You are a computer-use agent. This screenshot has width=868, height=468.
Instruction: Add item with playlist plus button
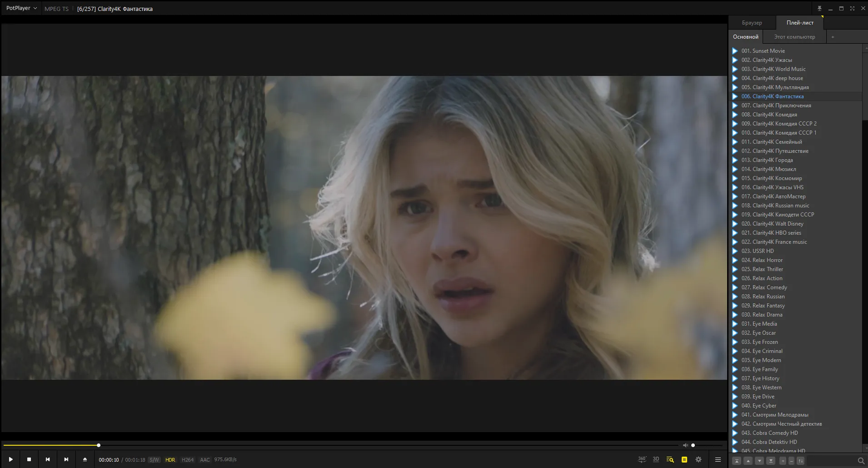[783, 461]
